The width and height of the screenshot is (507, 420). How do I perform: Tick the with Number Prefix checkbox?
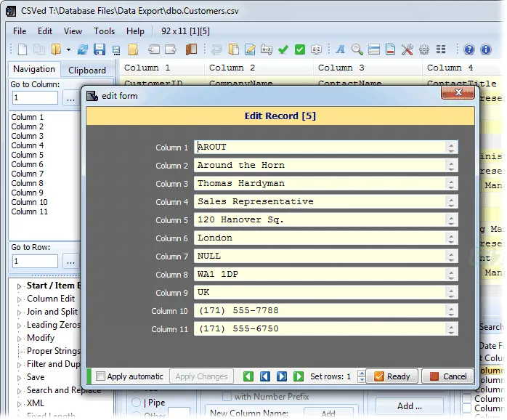(227, 396)
